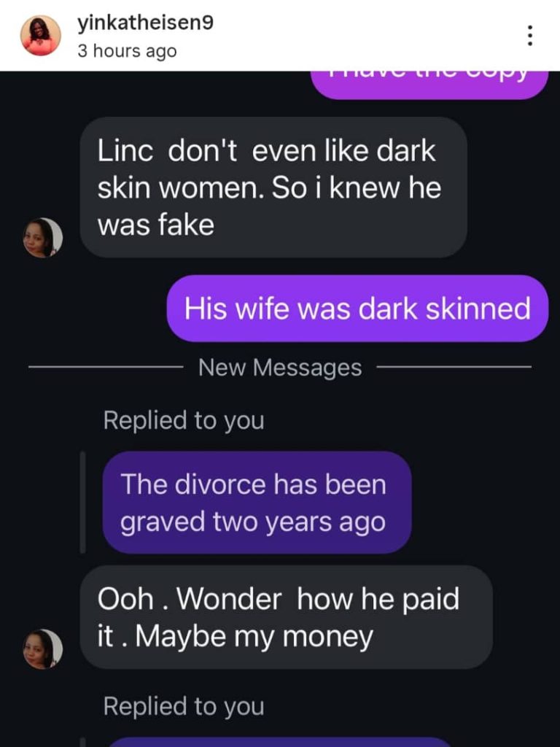Image resolution: width=560 pixels, height=747 pixels.
Task: Tap "Replied to you" above divorce quote
Action: click(x=184, y=420)
